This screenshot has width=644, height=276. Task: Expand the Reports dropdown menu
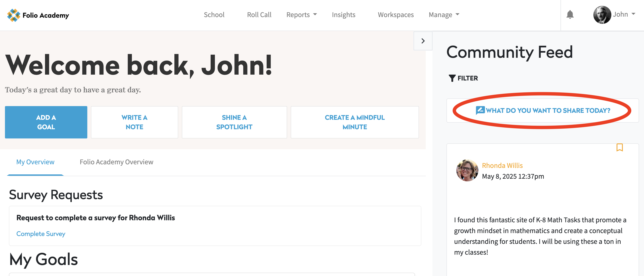pyautogui.click(x=301, y=15)
